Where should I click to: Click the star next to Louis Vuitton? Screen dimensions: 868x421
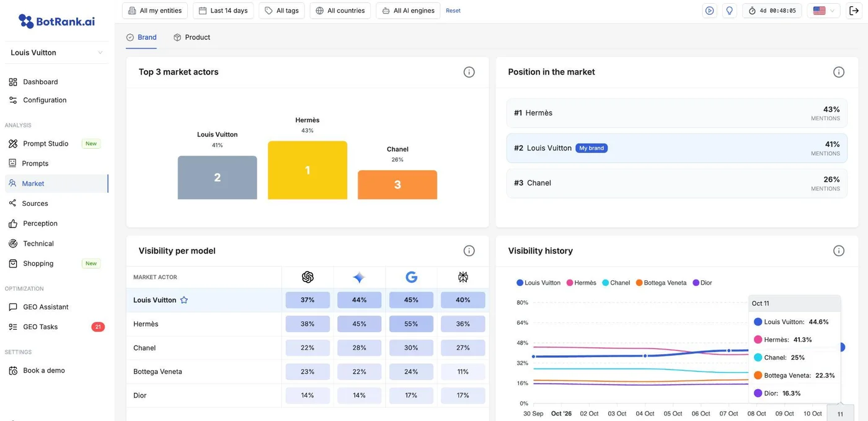click(184, 300)
